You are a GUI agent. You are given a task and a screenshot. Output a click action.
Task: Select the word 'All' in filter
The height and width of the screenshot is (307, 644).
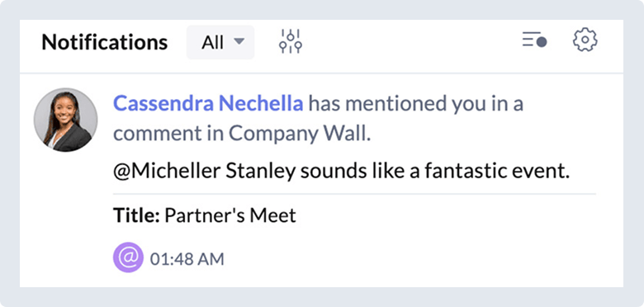(212, 42)
